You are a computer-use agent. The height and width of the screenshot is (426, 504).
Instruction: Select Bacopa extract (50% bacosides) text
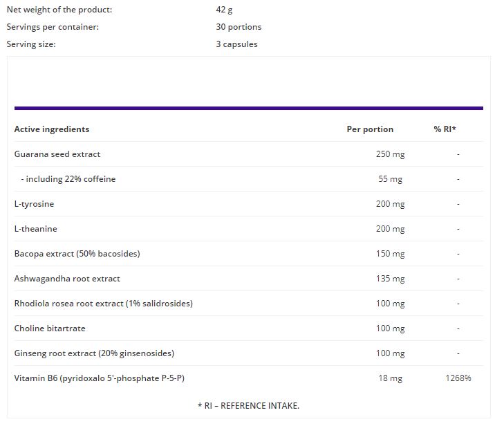coord(77,254)
